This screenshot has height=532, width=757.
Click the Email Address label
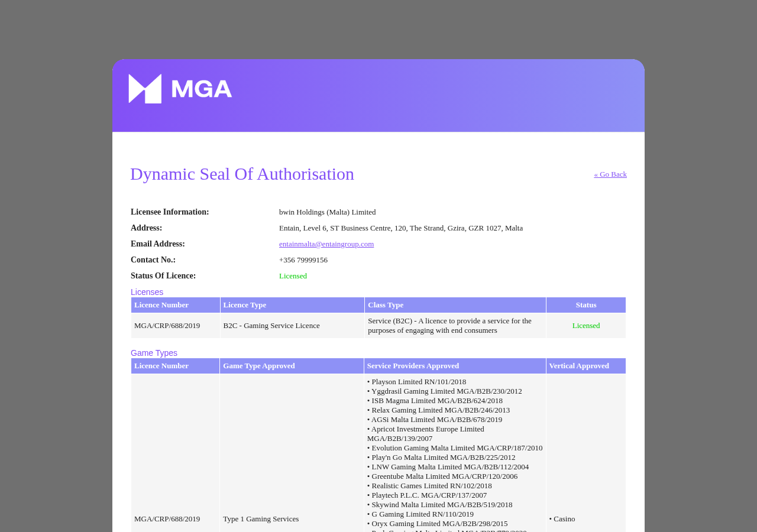click(158, 244)
